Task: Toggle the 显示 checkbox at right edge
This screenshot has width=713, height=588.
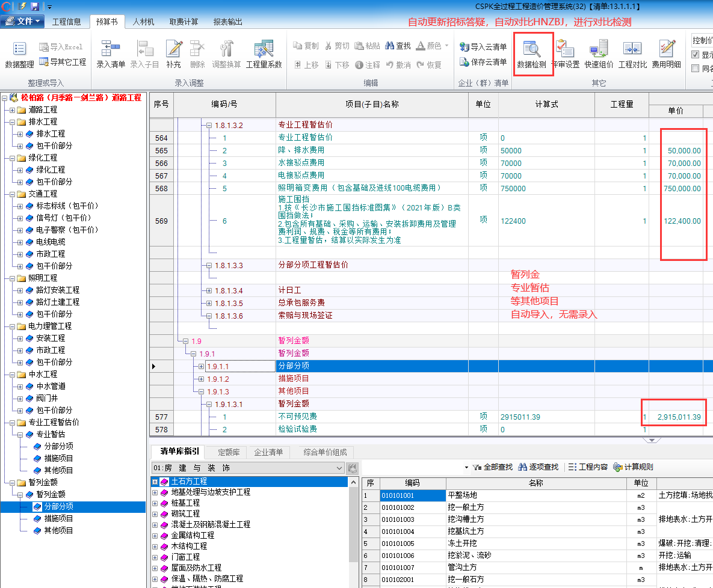Action: tap(695, 55)
